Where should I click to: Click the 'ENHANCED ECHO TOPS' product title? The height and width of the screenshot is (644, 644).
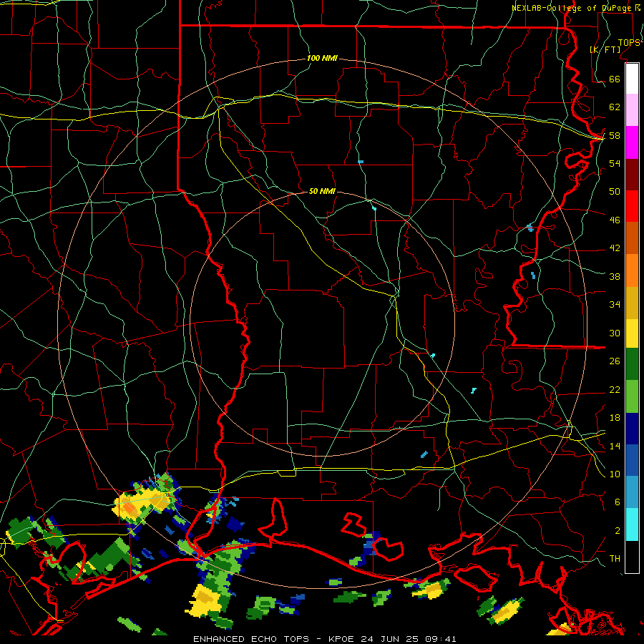pos(251,639)
